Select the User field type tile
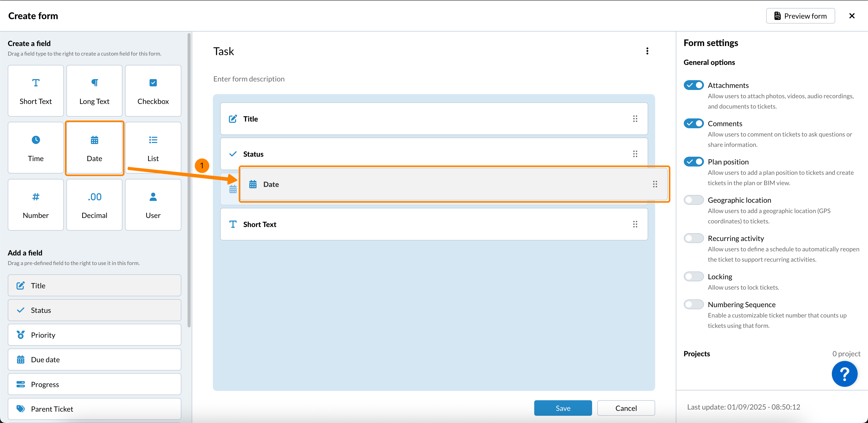This screenshot has width=868, height=423. tap(153, 205)
